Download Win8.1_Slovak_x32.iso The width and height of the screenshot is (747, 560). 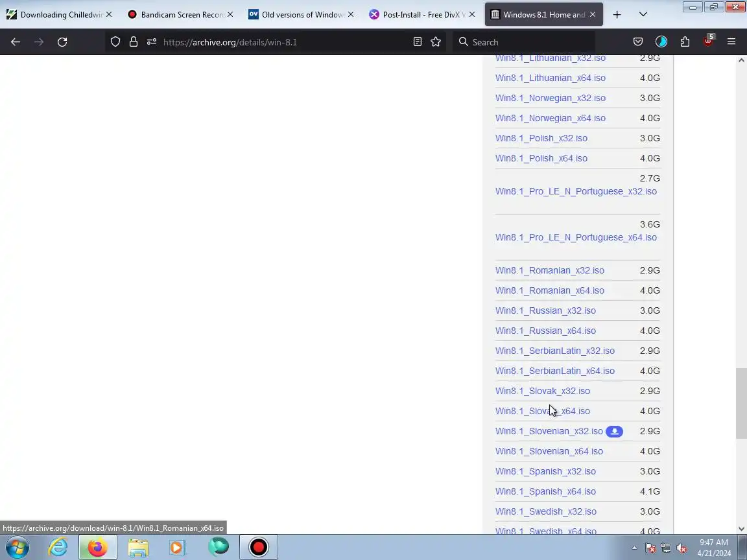click(x=543, y=391)
